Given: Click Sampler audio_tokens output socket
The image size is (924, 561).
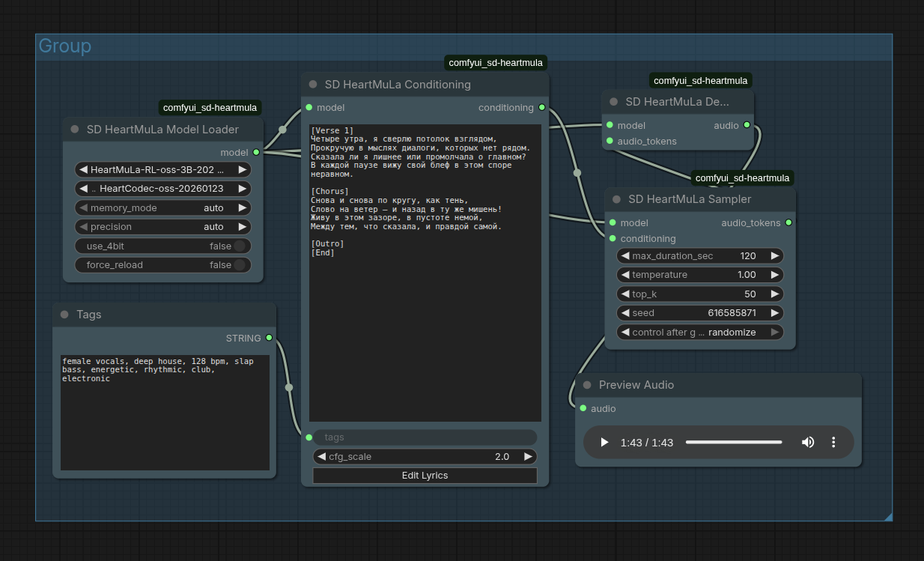Looking at the screenshot, I should click(x=788, y=222).
